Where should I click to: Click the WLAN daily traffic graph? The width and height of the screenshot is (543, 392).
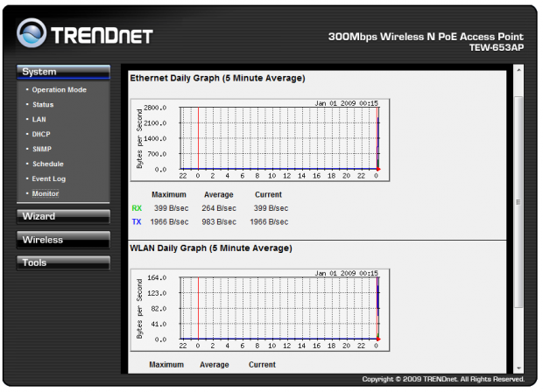[260, 310]
